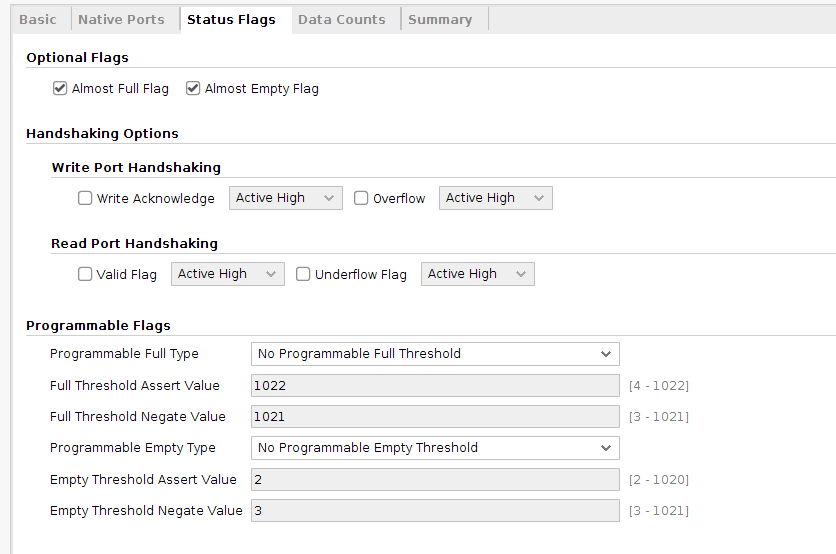This screenshot has width=836, height=554.
Task: Check the Overflow checkbox
Action: (x=361, y=198)
